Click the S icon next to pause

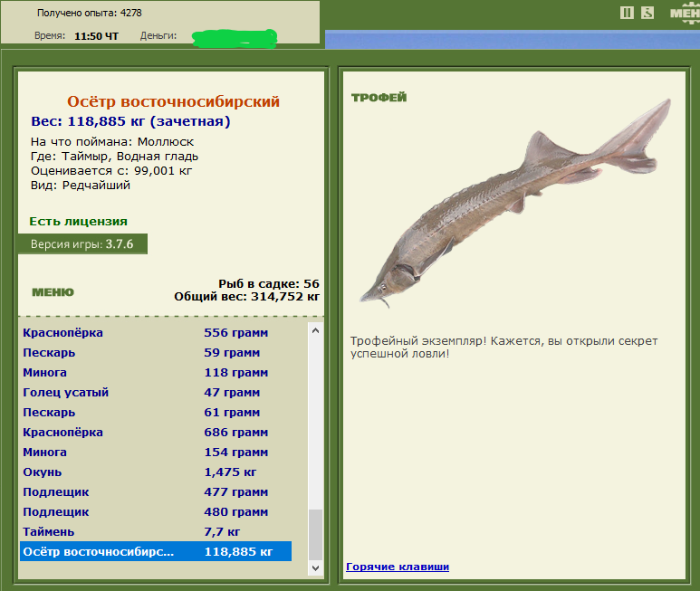647,13
